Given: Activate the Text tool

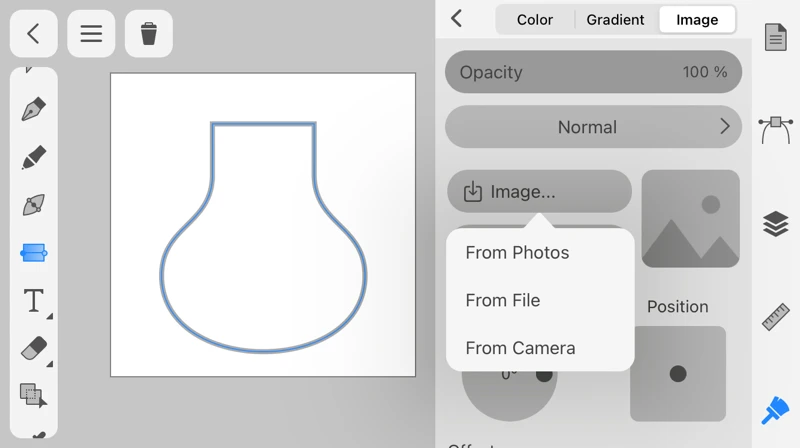Looking at the screenshot, I should (x=33, y=300).
